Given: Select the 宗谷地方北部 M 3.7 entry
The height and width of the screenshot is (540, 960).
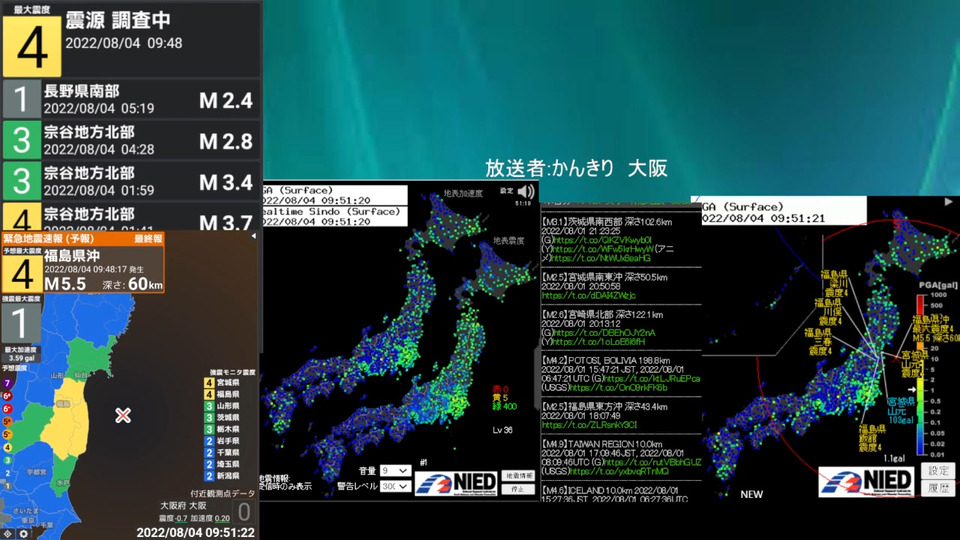Looking at the screenshot, I should coord(131,217).
